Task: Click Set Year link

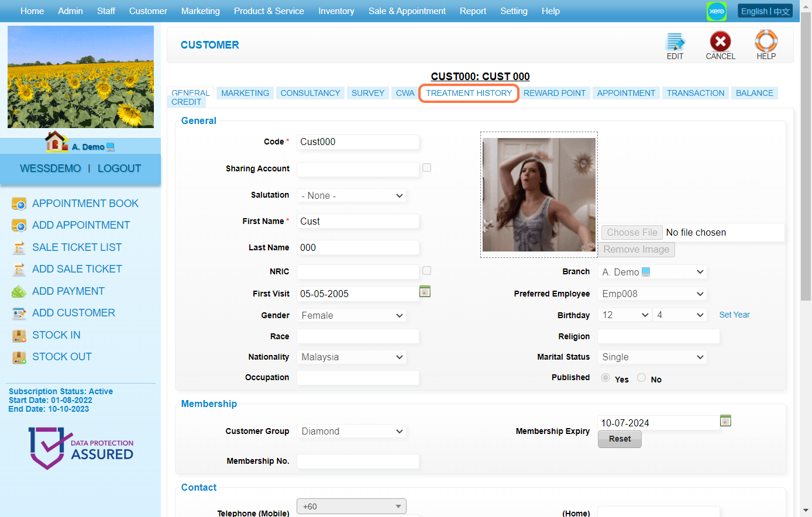Action: 734,315
